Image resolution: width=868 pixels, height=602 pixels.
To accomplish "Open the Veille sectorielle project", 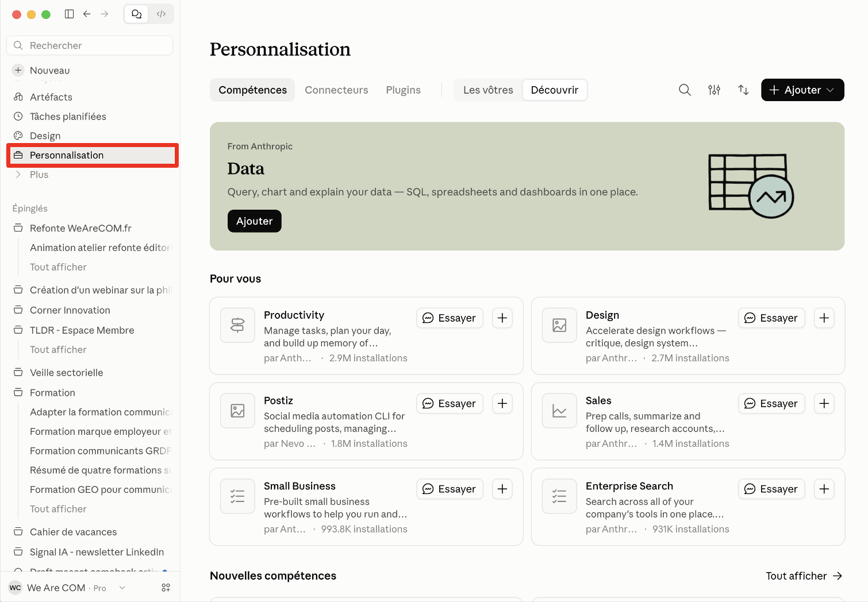I will point(90,373).
